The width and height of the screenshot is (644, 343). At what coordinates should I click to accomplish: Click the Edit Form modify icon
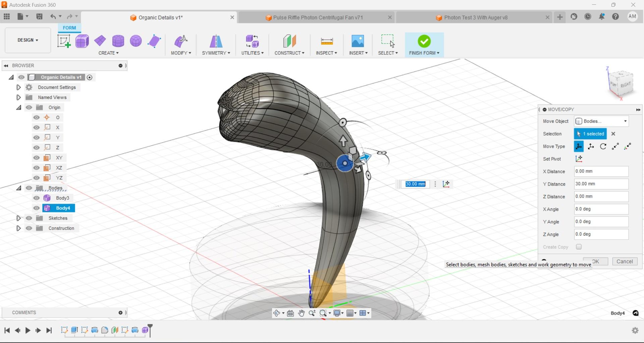(x=181, y=41)
